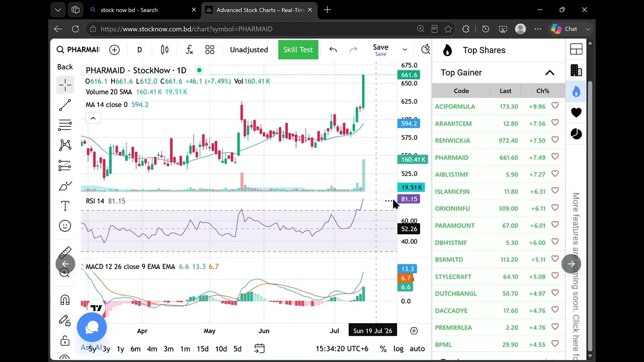
Task: Open time zone menu 15:34:20 UTC+6
Action: (342, 348)
